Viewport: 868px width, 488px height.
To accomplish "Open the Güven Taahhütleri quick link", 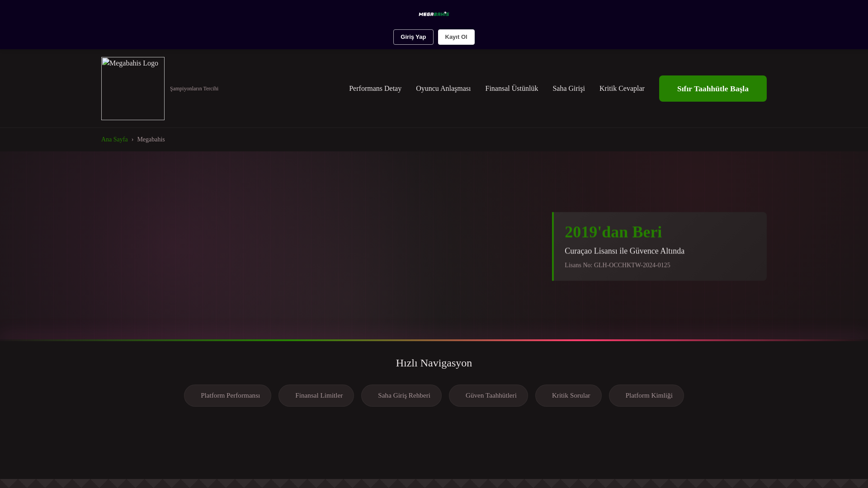I will click(488, 395).
